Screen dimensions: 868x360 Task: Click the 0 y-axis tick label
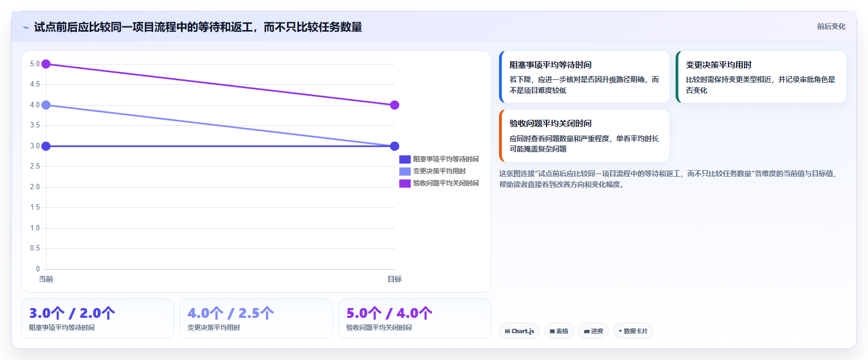click(38, 269)
